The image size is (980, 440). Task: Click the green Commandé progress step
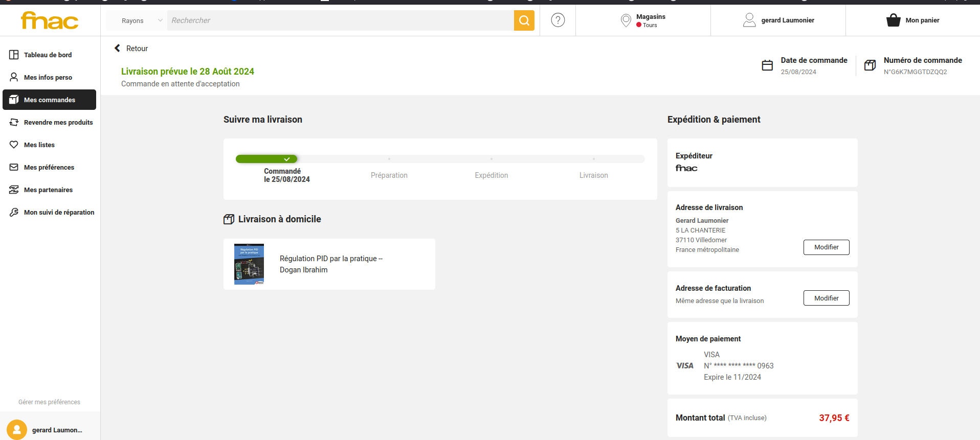[x=266, y=159]
